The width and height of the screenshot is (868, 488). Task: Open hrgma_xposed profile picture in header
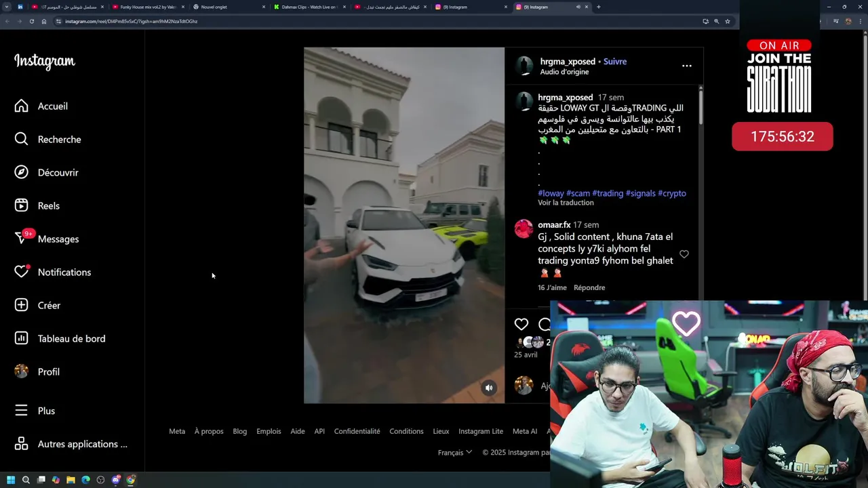[524, 66]
